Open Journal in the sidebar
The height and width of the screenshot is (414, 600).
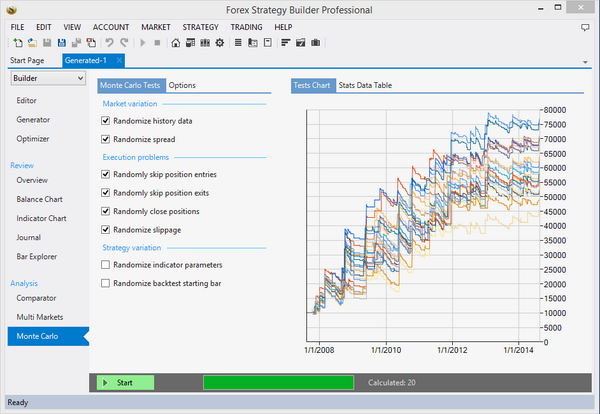pos(29,238)
